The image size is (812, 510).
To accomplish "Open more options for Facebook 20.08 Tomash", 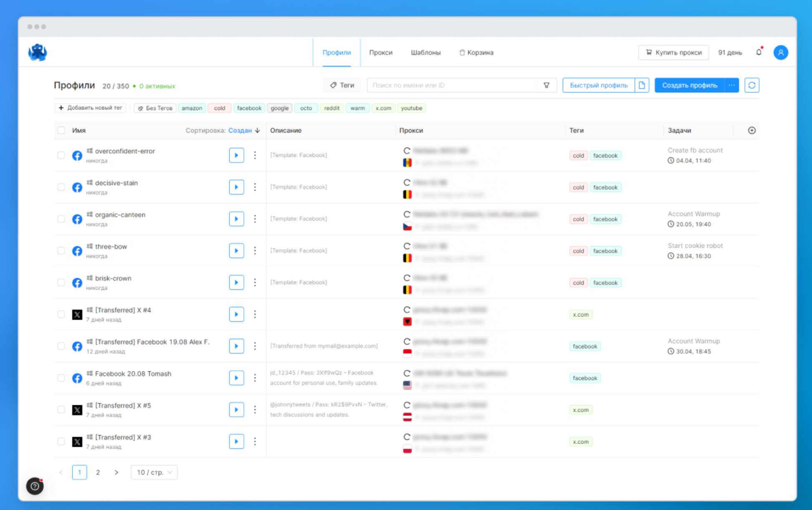I will [255, 378].
